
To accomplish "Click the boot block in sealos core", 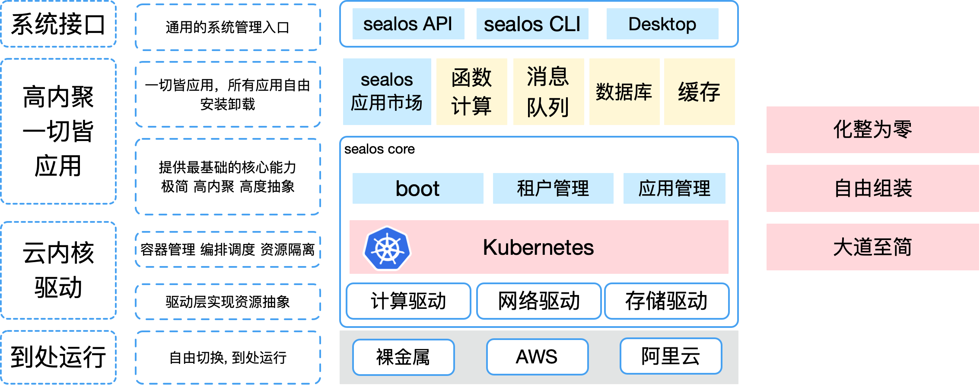I will pyautogui.click(x=418, y=188).
